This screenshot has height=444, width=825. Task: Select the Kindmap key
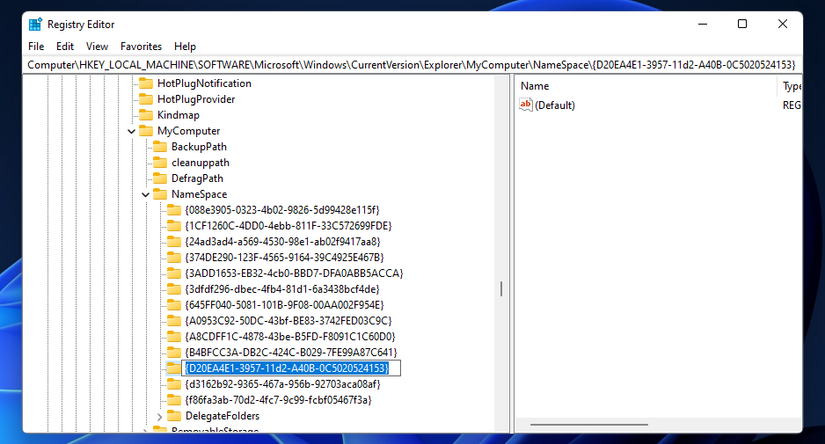pos(178,115)
